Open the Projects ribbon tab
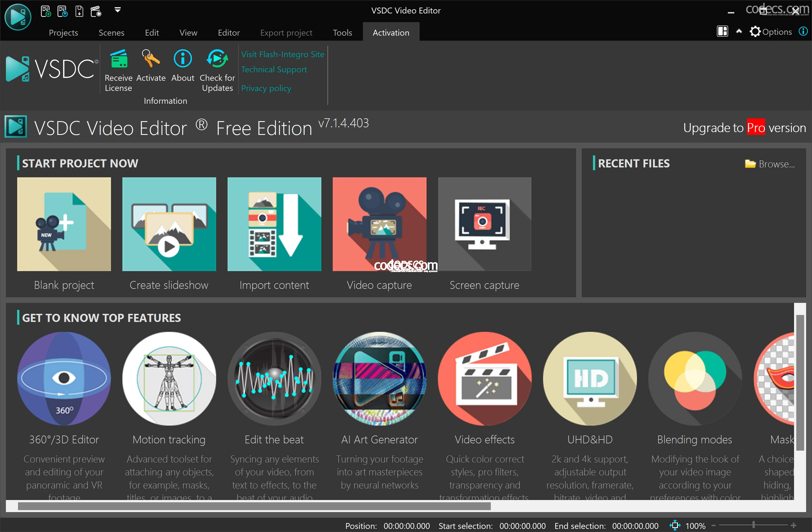This screenshot has width=812, height=532. (x=63, y=33)
